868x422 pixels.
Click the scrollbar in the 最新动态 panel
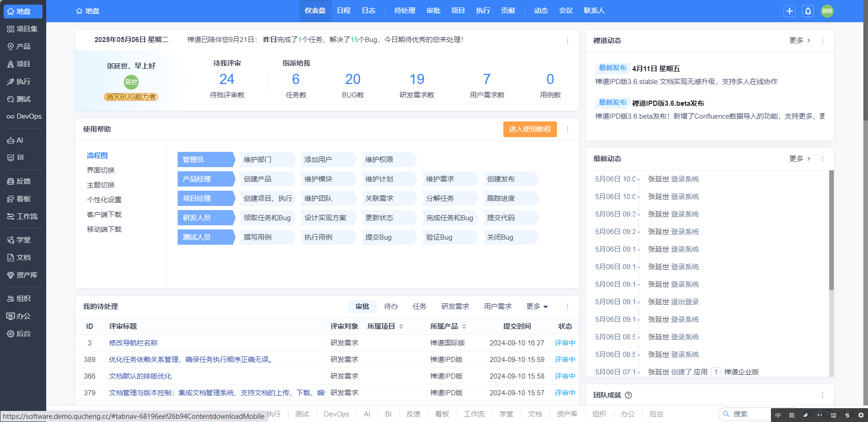pos(831,230)
